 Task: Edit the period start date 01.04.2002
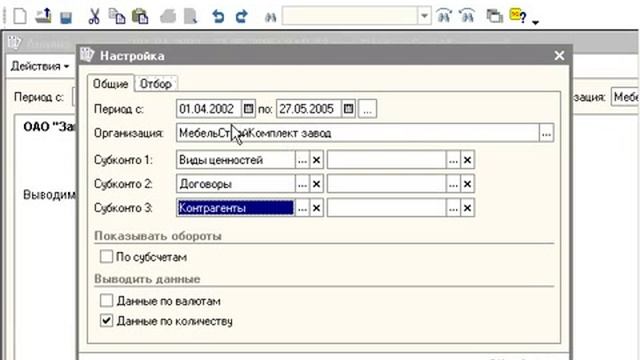[209, 109]
